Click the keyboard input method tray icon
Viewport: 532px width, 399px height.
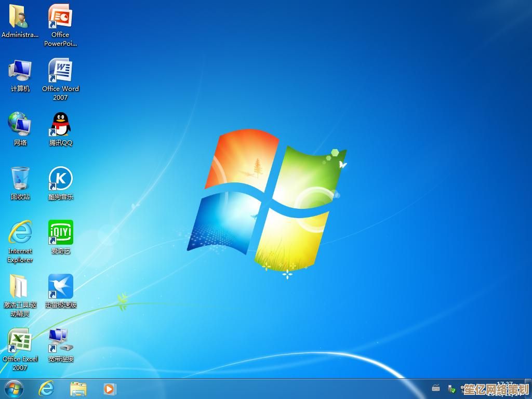436,388
